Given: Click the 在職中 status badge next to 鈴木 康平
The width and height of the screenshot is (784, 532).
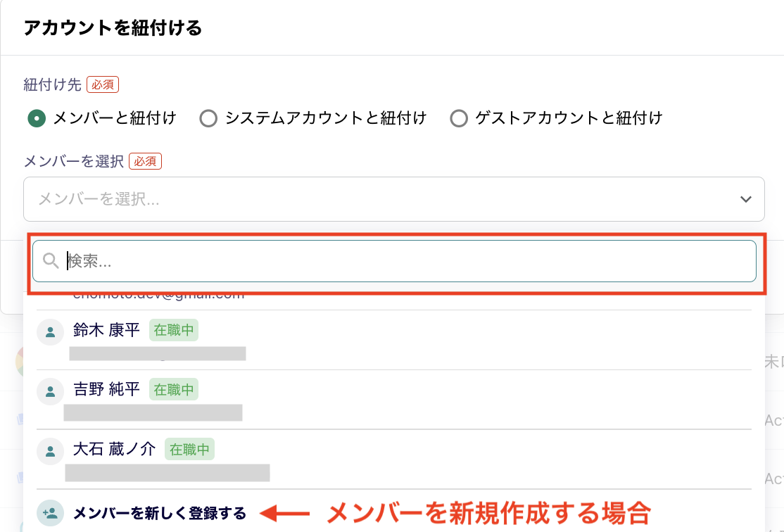Looking at the screenshot, I should pyautogui.click(x=173, y=330).
